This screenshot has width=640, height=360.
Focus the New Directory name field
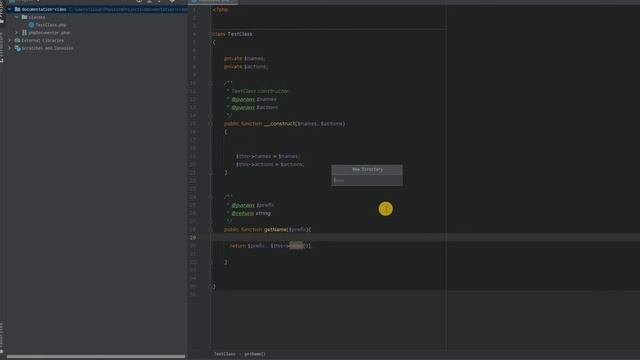pyautogui.click(x=367, y=180)
